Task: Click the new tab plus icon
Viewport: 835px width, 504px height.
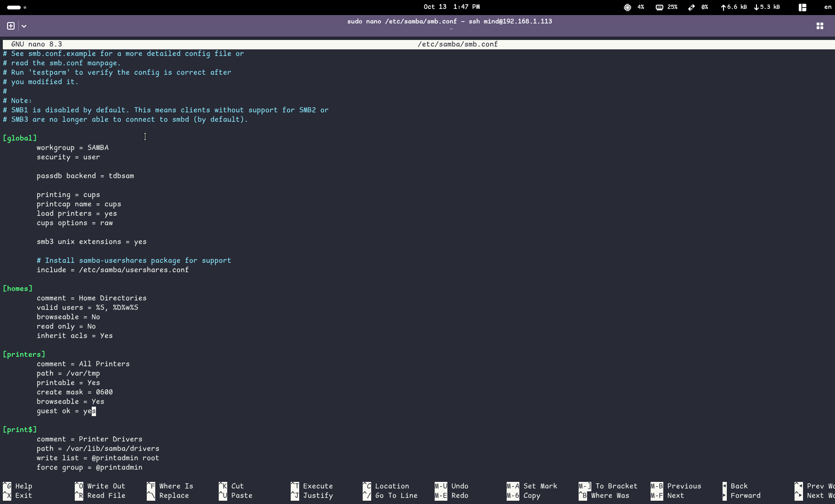Action: click(x=11, y=26)
